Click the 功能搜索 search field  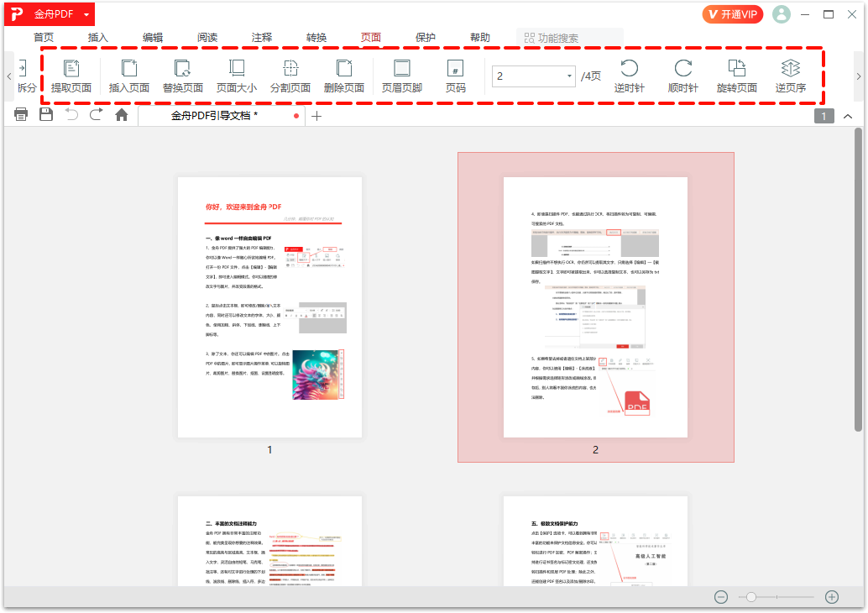tap(570, 38)
